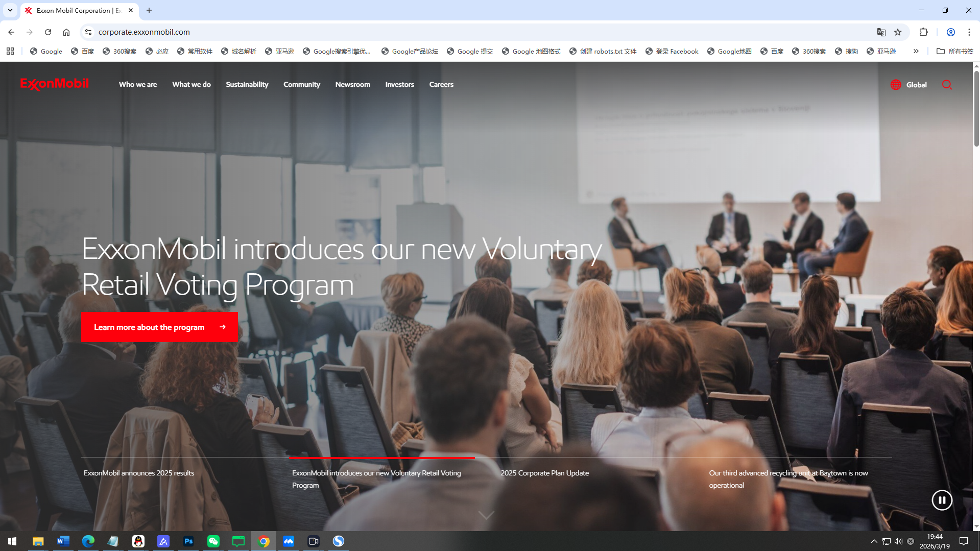The image size is (980, 551).
Task: Go forward in browser history
Action: (x=30, y=32)
